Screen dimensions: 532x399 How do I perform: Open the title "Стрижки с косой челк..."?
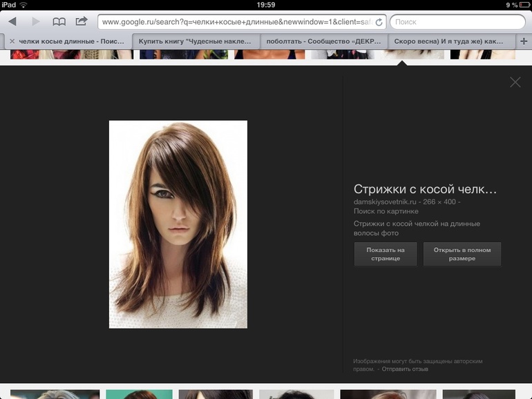point(425,189)
